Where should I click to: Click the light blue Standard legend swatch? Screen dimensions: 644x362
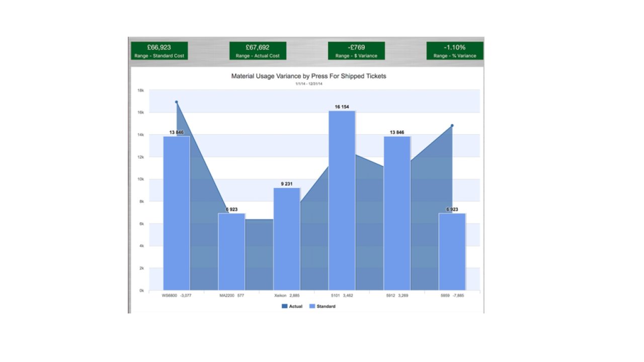point(312,306)
